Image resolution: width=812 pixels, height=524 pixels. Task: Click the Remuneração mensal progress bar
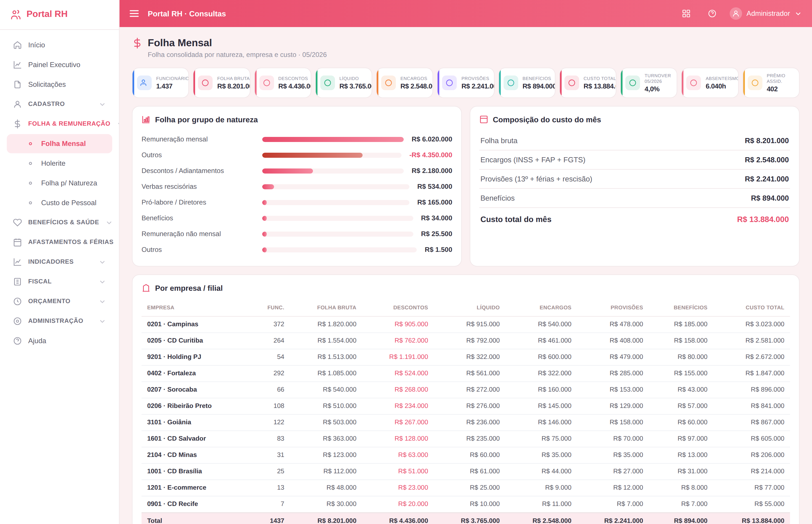coord(333,139)
